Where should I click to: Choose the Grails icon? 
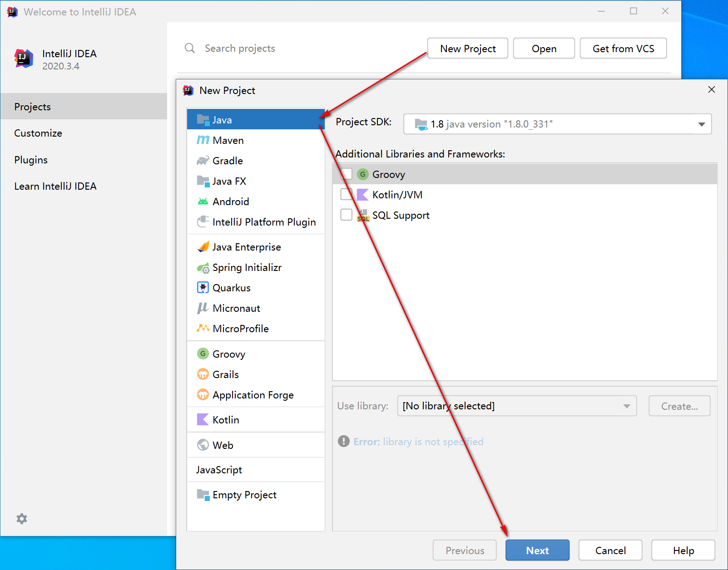[x=203, y=374]
